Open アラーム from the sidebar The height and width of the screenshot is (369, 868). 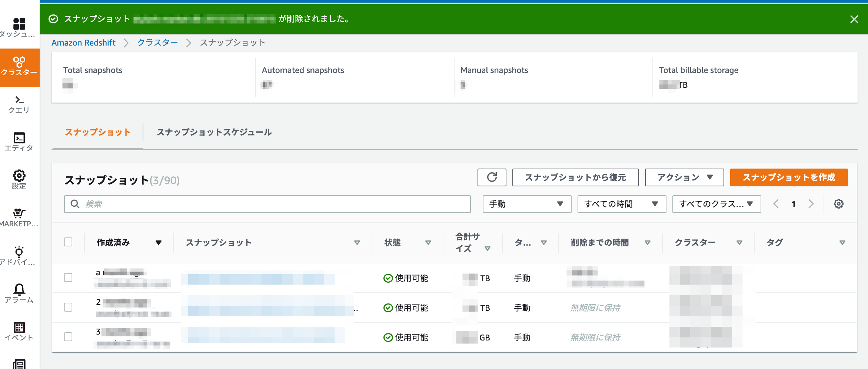coord(20,294)
